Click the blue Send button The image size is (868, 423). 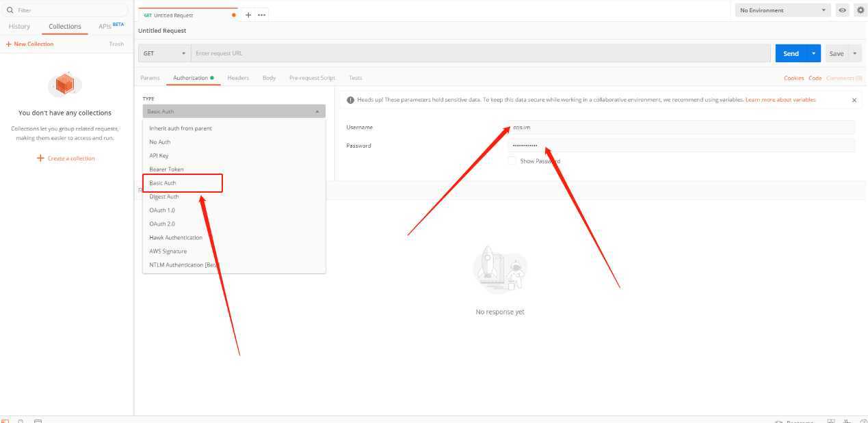(791, 53)
